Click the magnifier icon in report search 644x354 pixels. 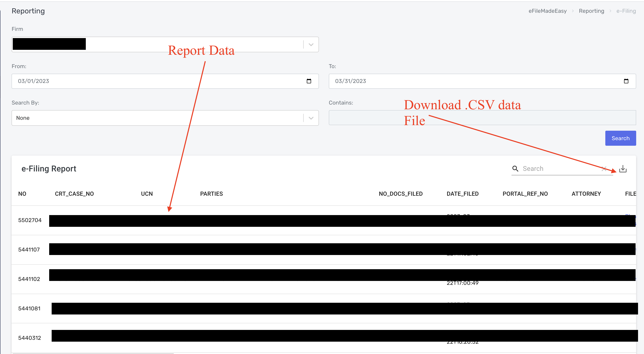pyautogui.click(x=515, y=169)
